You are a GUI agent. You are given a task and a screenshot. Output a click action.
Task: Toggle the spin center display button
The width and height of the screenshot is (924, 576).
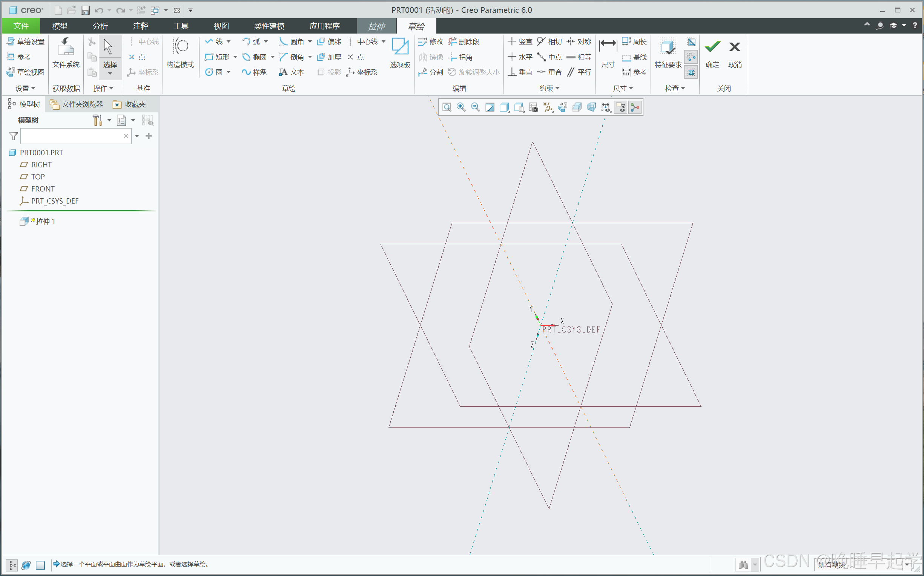pyautogui.click(x=635, y=107)
